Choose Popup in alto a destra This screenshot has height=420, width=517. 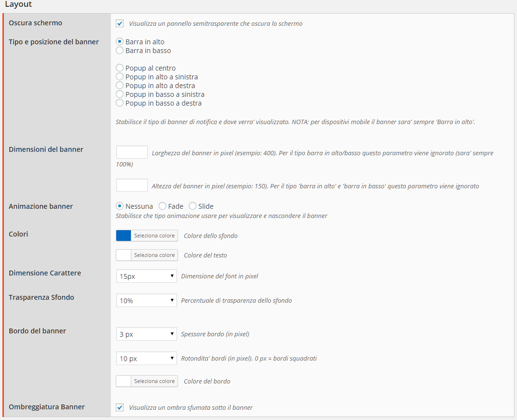pos(120,86)
